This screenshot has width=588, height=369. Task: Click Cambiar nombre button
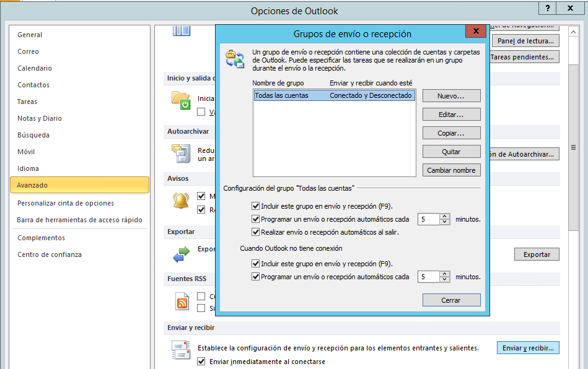(x=452, y=170)
